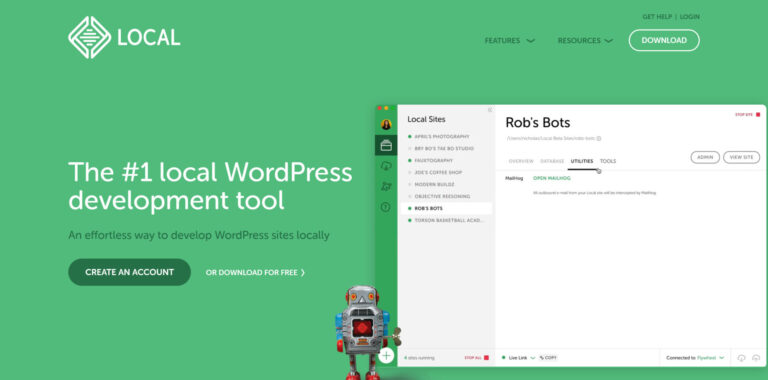Image resolution: width=768 pixels, height=380 pixels.
Task: Click the round plus button to add a site
Action: pos(386,355)
